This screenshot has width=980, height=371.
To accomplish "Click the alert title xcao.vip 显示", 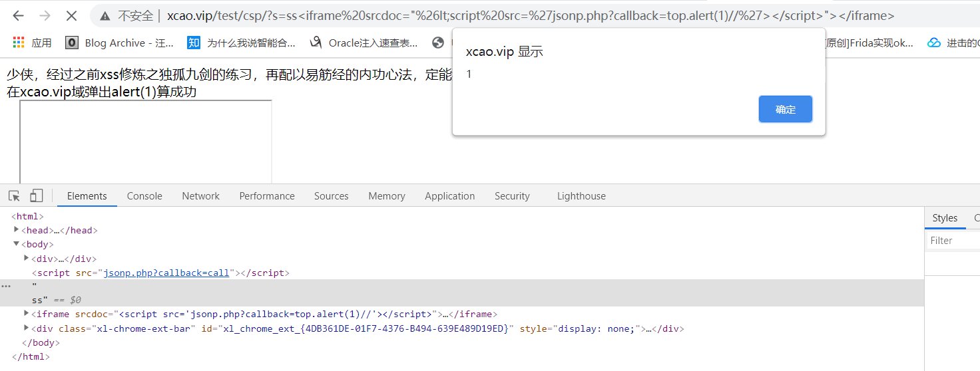I will (505, 52).
